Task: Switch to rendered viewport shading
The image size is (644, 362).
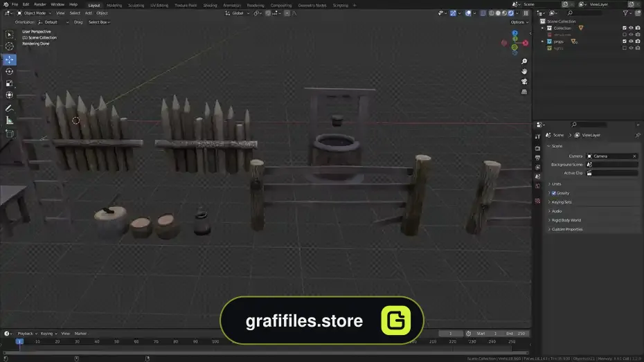Action: coord(511,13)
